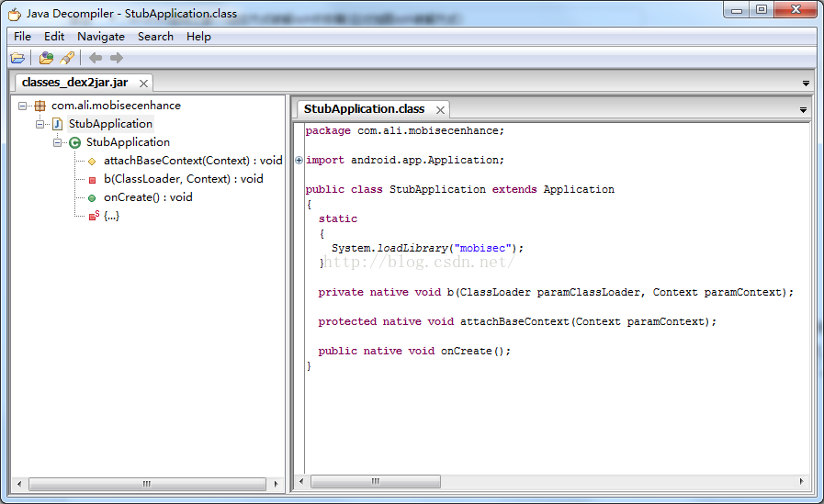Collapse the com.ali.mobisecenhance package node
824x504 pixels.
point(23,106)
